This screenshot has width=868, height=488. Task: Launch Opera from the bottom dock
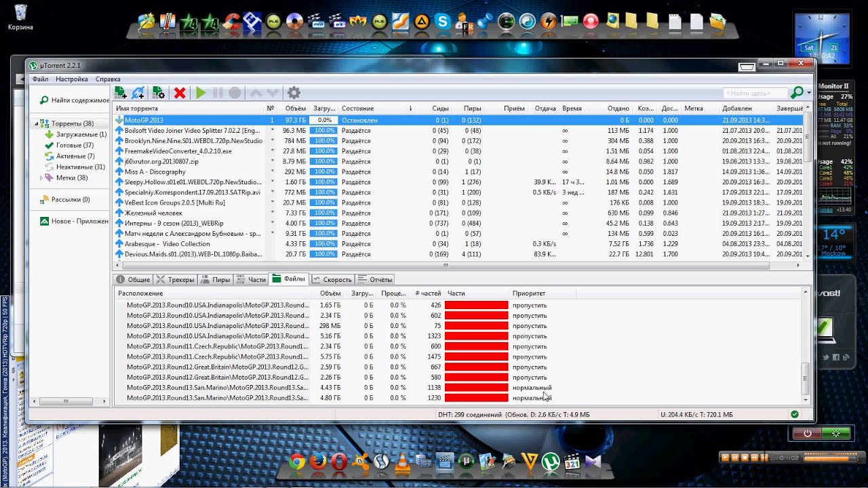pos(339,462)
